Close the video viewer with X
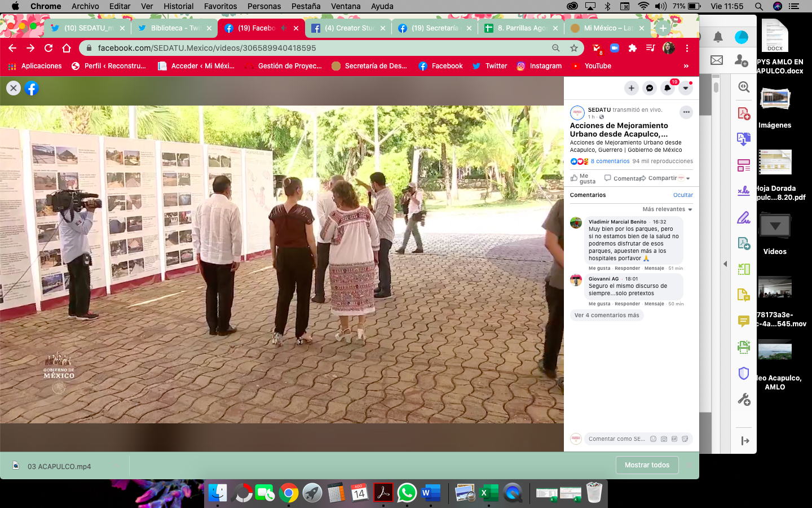The height and width of the screenshot is (508, 812). pos(14,88)
